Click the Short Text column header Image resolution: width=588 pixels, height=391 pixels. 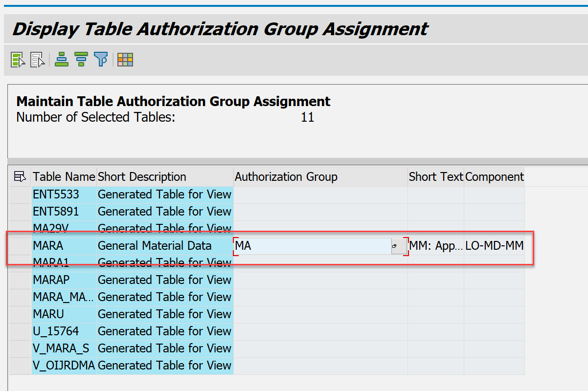(435, 176)
